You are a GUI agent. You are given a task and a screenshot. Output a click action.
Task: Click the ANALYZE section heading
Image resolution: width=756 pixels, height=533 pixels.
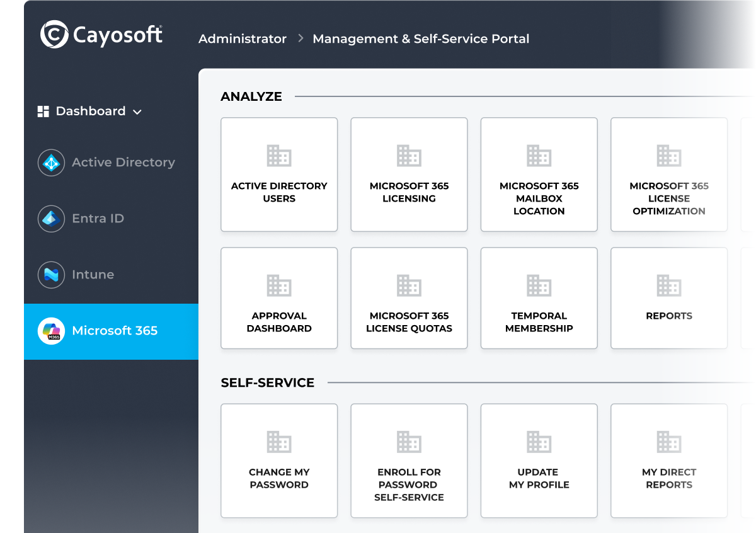point(251,96)
